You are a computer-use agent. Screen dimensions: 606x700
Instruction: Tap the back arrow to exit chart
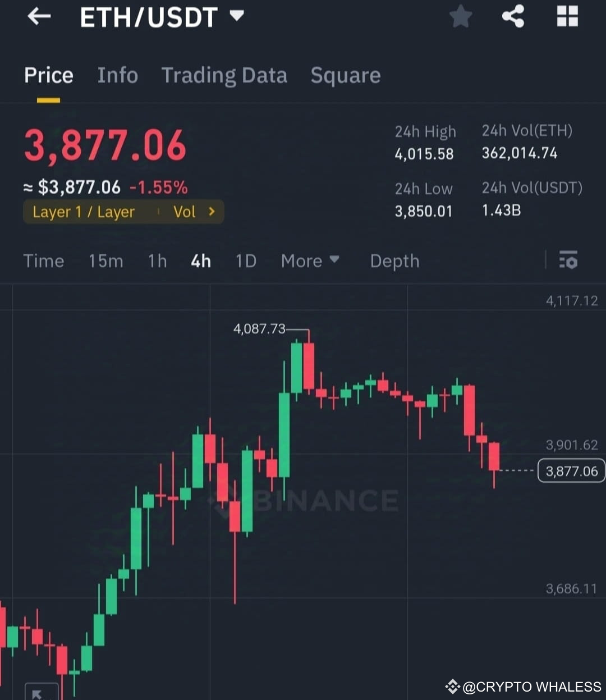(38, 16)
